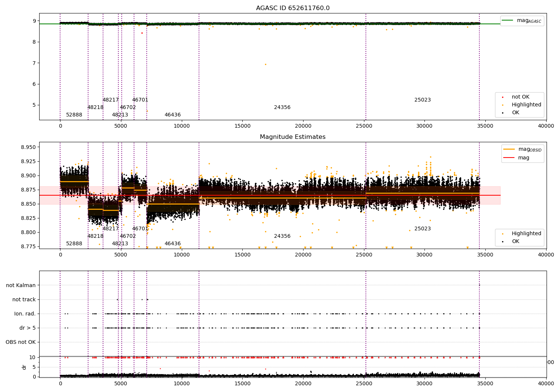Click OBSID label 24356 in Magnitude Estimates plot
Image resolution: width=560 pixels, height=392 pixels.
[x=282, y=236]
